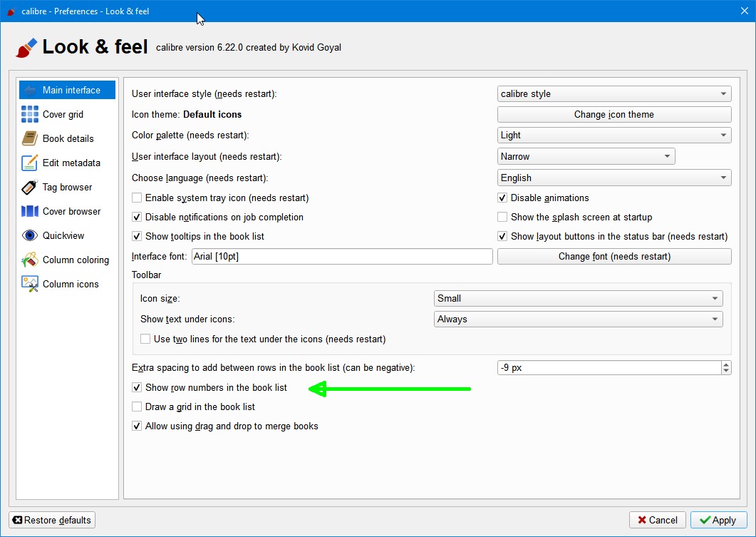Increase extra row spacing with up arrow
Image resolution: width=756 pixels, height=537 pixels.
click(x=726, y=364)
